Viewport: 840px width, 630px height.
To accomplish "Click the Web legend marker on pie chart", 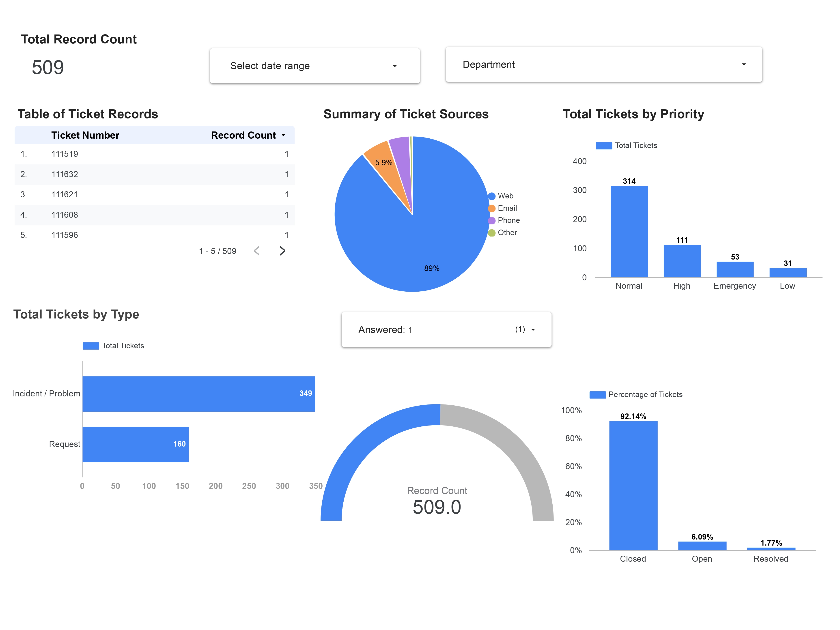I will 491,196.
